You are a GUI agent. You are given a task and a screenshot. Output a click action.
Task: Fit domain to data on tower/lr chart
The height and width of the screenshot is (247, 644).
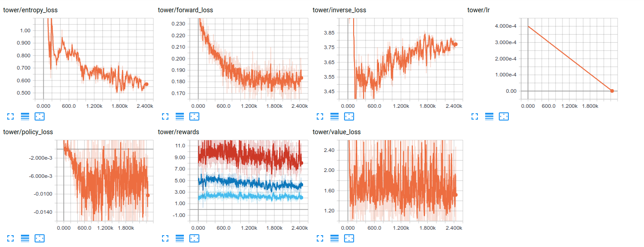pyautogui.click(x=504, y=116)
